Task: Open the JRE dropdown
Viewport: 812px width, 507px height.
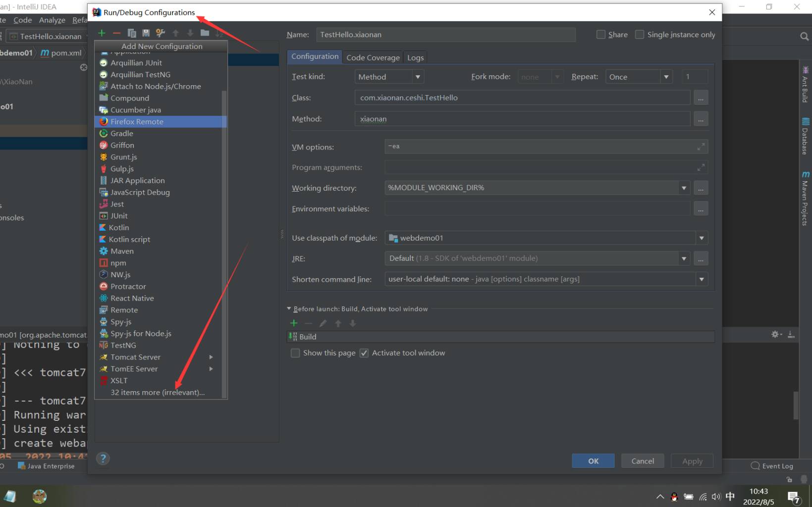Action: tap(684, 258)
